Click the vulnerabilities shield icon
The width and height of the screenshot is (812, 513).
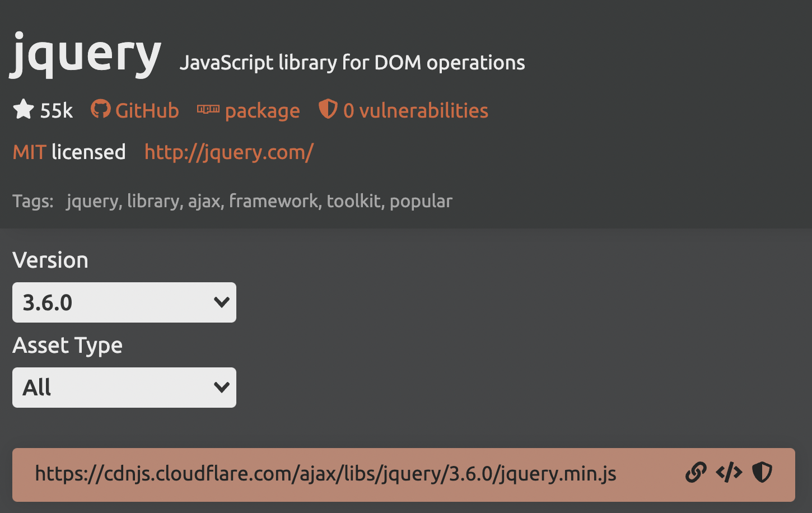click(328, 109)
